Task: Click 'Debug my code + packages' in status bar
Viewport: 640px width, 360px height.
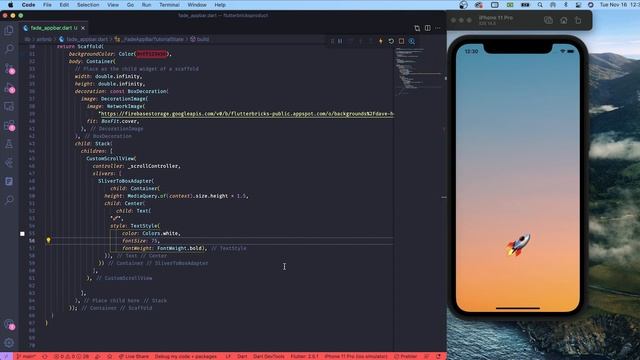Action: pos(186,356)
